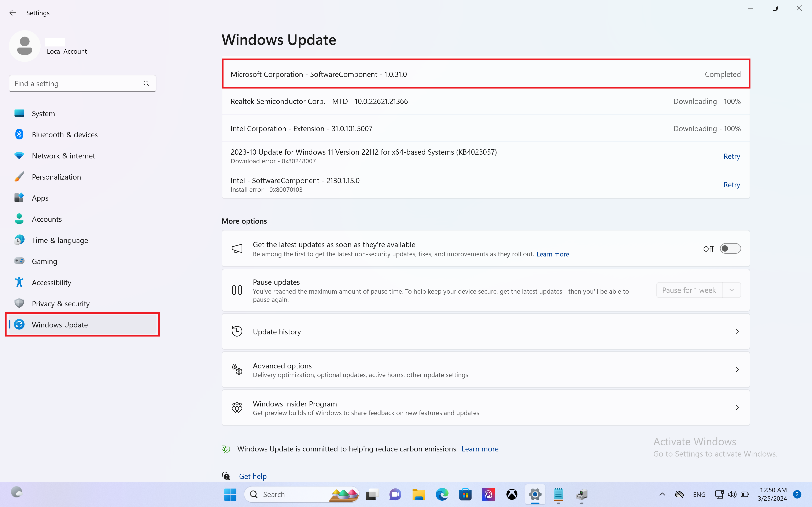The height and width of the screenshot is (507, 812).
Task: Click the Advanced options gears icon
Action: [237, 369]
